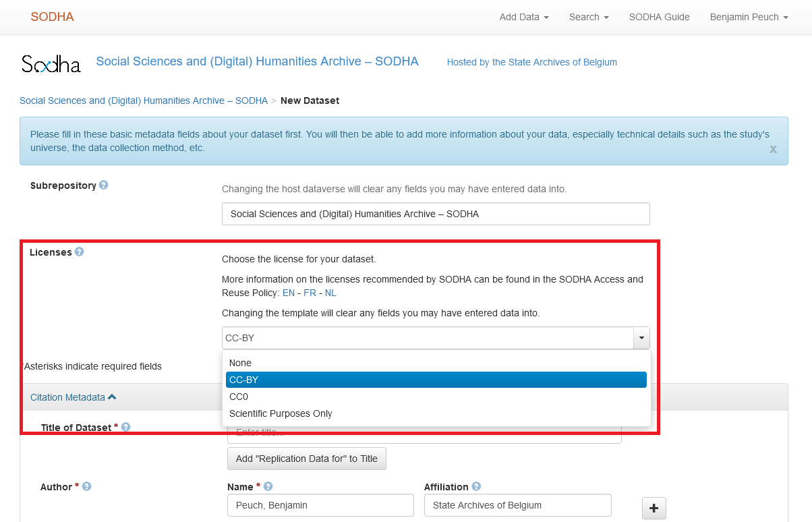Screen dimensions: 812x522
Task: Click the author Name input field
Action: [321, 505]
